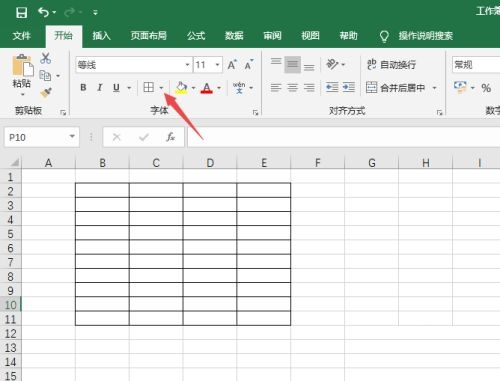The height and width of the screenshot is (381, 500).
Task: Toggle Bold formatting
Action: (83, 88)
